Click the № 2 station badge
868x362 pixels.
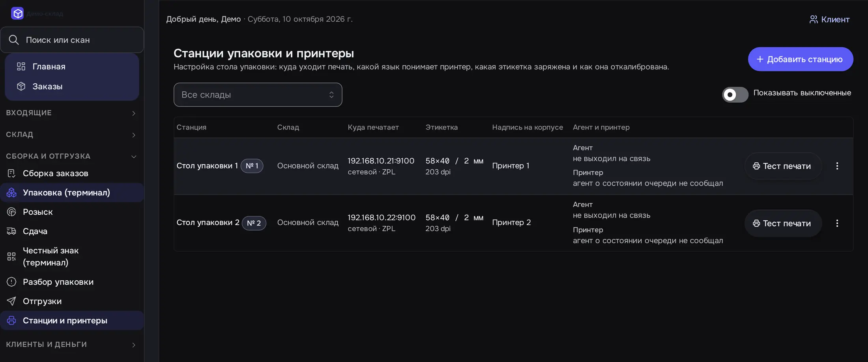click(254, 223)
